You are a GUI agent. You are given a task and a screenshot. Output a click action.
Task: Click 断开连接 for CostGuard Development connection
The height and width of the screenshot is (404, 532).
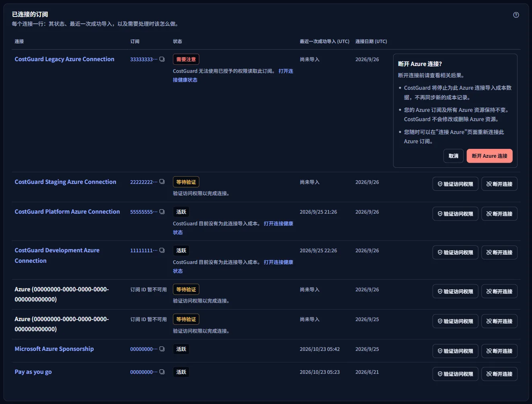coord(499,252)
